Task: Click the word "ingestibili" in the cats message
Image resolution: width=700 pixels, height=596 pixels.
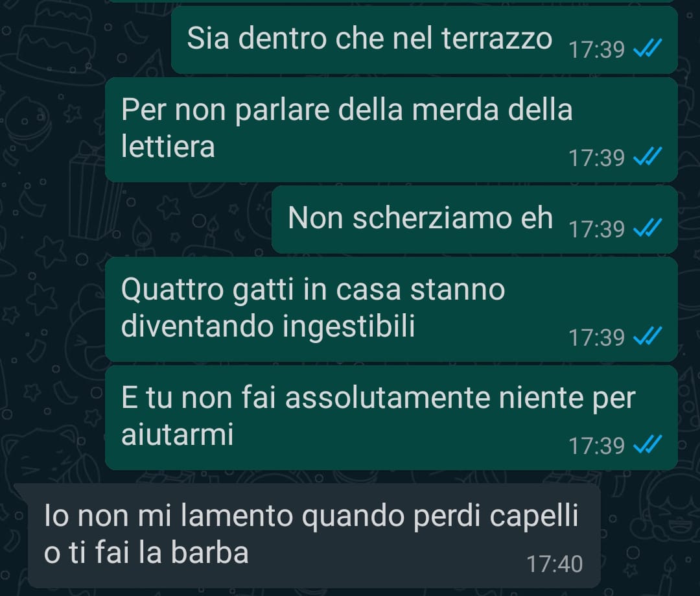Action: coord(349,327)
